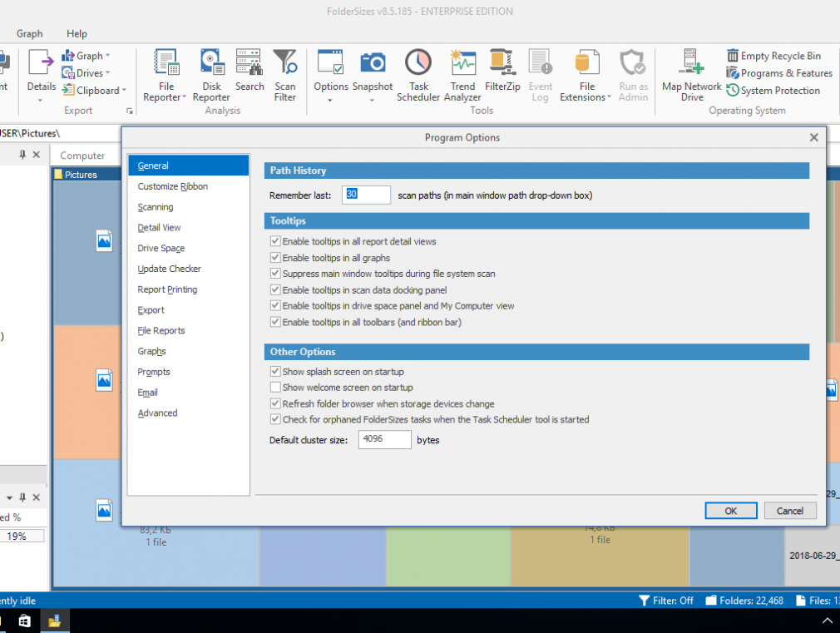Open the FilterZip tool
Screen dimensions: 840x633
click(x=502, y=70)
